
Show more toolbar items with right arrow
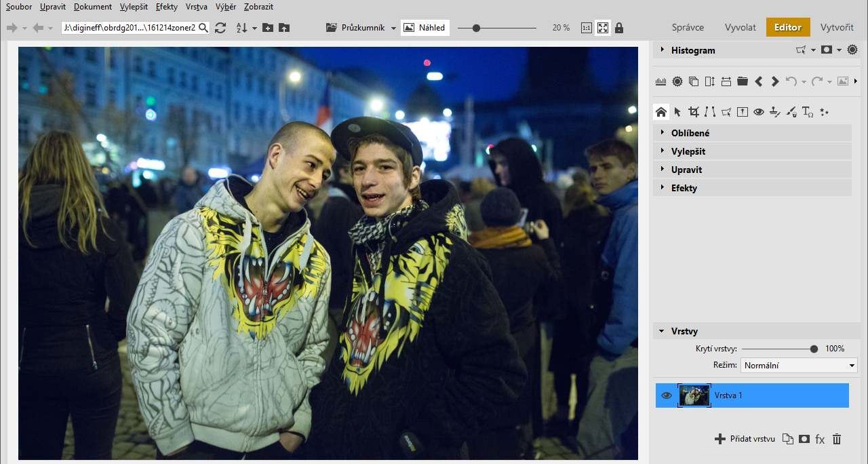pos(856,81)
